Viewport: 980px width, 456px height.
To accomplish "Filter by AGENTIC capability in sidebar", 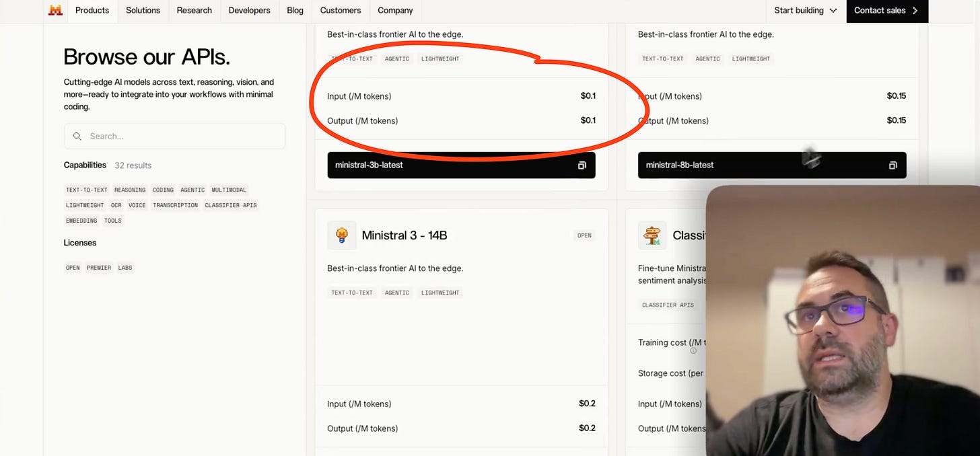I will tap(193, 190).
